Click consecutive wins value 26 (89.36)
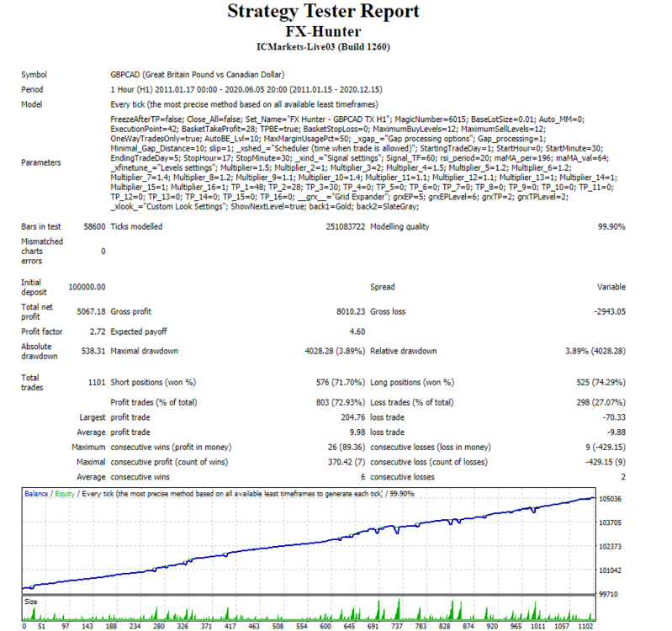The height and width of the screenshot is (631, 672). [x=347, y=448]
